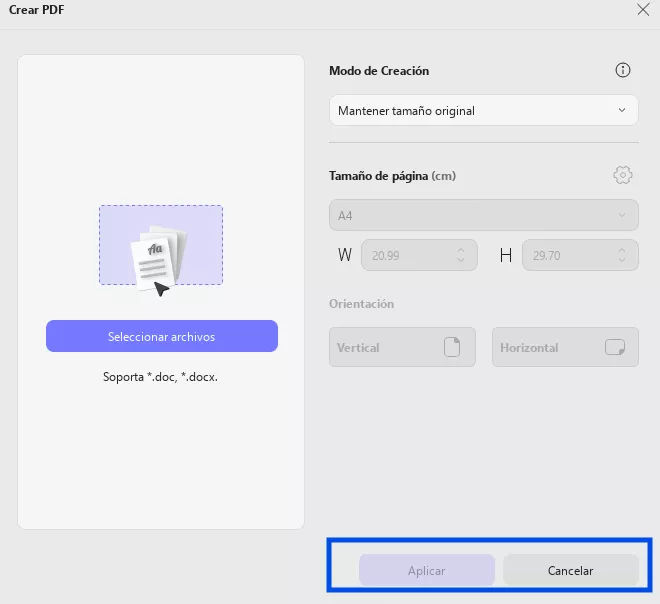Open the Mantener tamaño original dropdown
The image size is (660, 604).
[483, 110]
